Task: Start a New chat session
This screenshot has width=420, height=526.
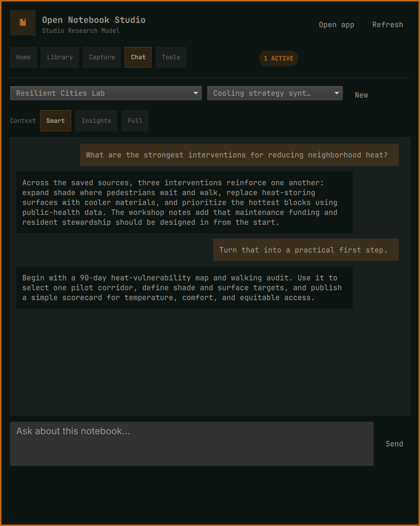Action: tap(361, 95)
